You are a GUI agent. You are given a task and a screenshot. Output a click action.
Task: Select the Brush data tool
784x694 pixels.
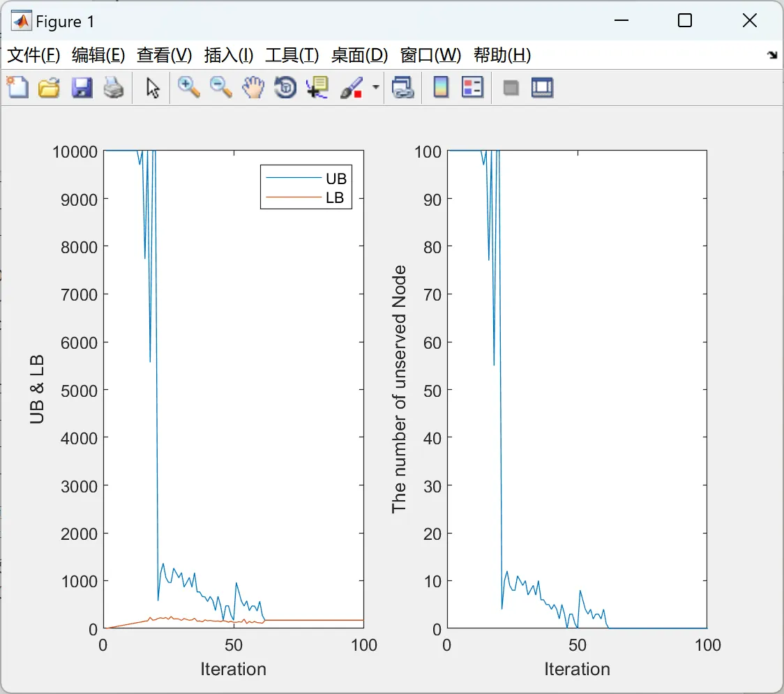pyautogui.click(x=351, y=87)
